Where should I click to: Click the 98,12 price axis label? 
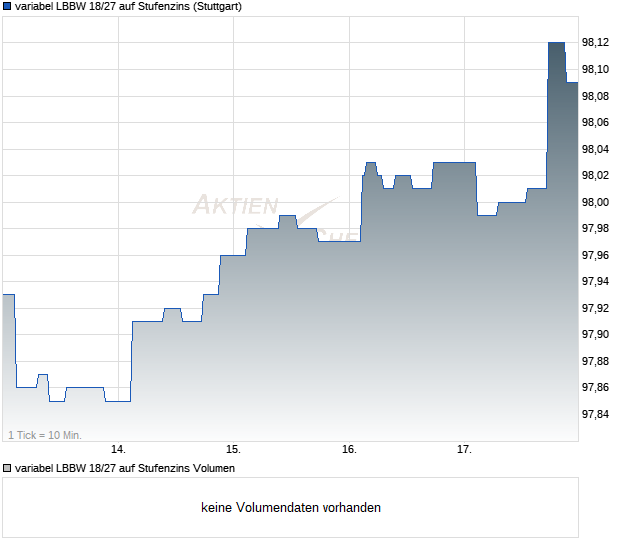click(x=595, y=42)
